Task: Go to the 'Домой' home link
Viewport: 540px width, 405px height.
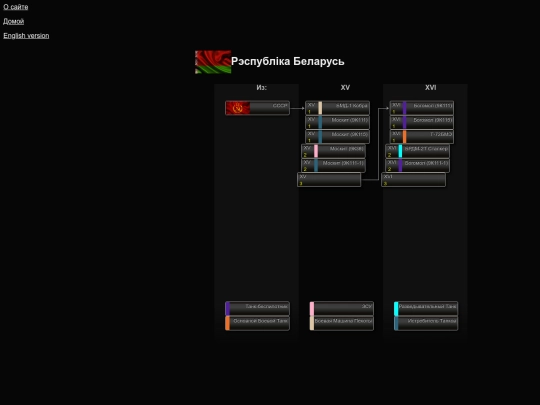Action: tap(13, 21)
